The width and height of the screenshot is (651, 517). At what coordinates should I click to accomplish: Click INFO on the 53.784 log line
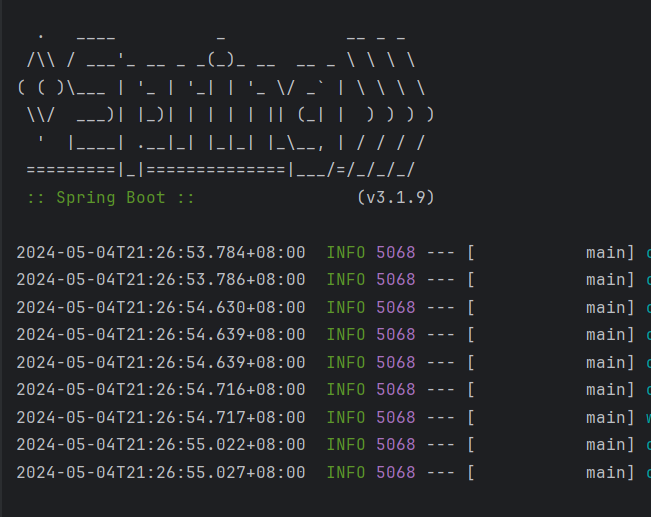(x=346, y=252)
